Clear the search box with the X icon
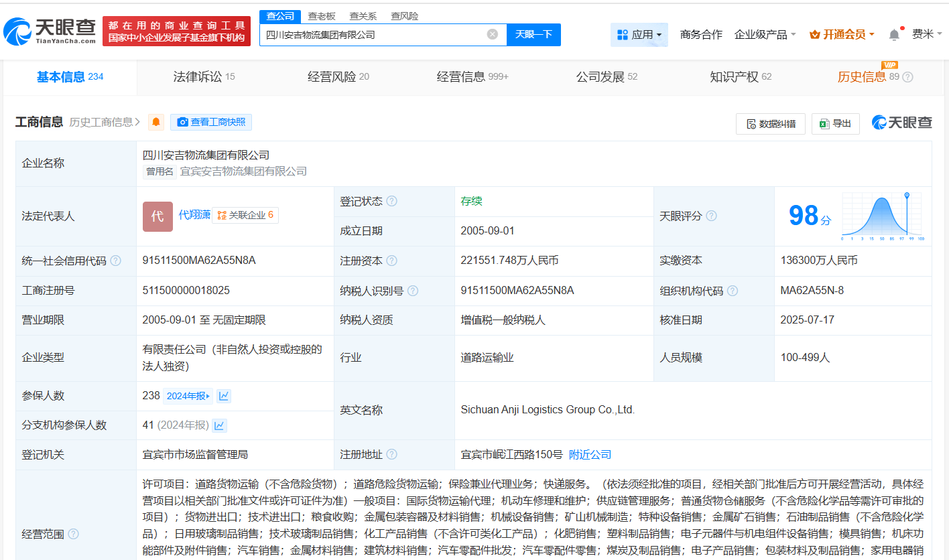 pos(493,34)
